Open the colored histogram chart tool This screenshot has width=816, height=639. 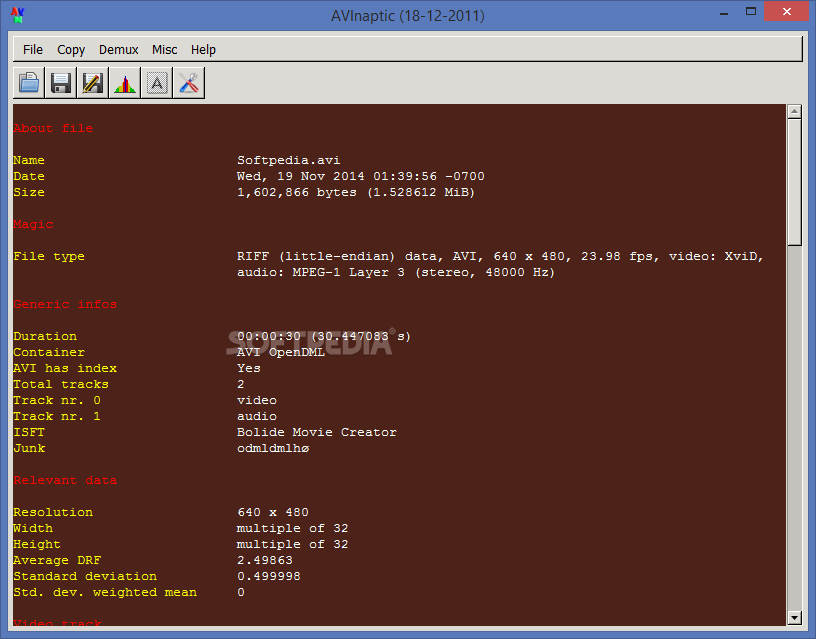(x=125, y=83)
